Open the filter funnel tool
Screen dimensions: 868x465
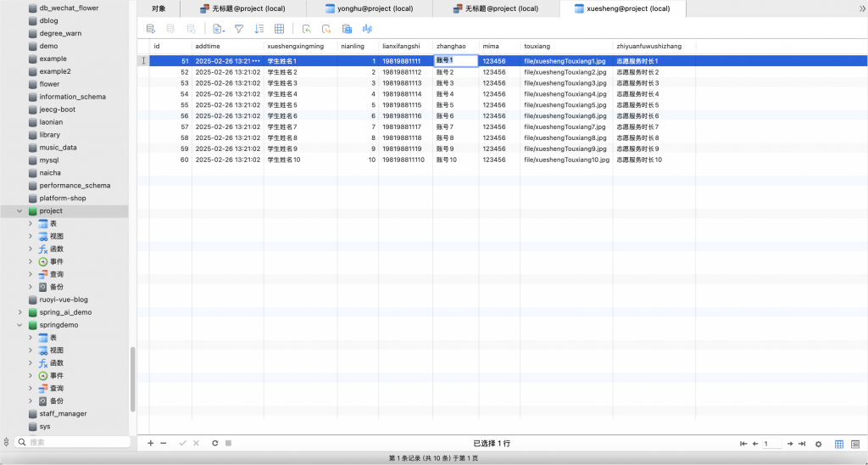239,29
